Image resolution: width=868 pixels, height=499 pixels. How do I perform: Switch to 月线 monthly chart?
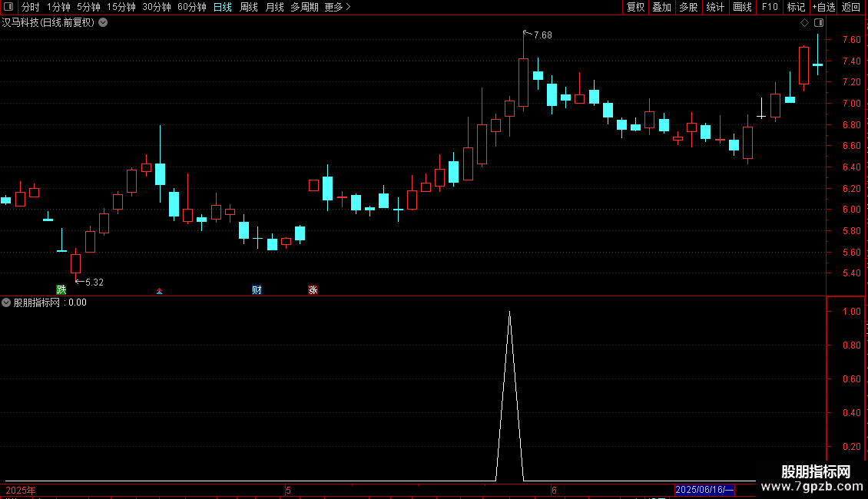[x=274, y=7]
